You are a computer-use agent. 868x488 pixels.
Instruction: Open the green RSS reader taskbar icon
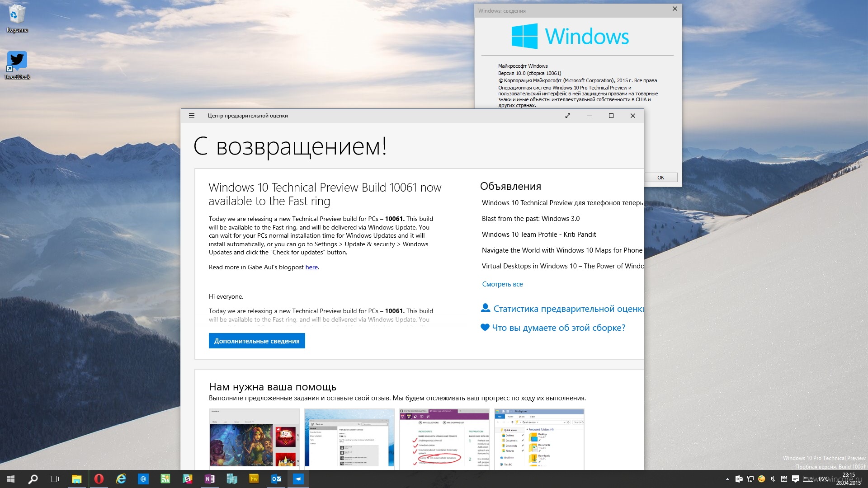pos(165,479)
